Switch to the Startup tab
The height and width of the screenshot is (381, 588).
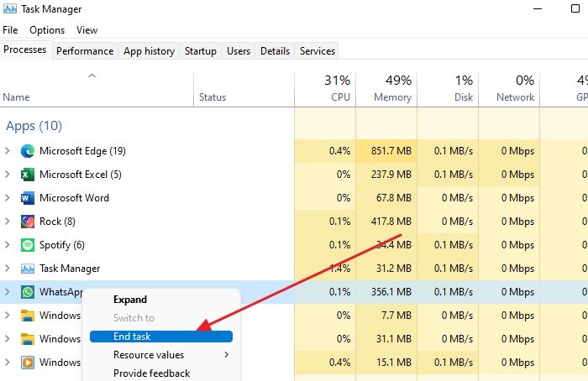pyautogui.click(x=201, y=51)
